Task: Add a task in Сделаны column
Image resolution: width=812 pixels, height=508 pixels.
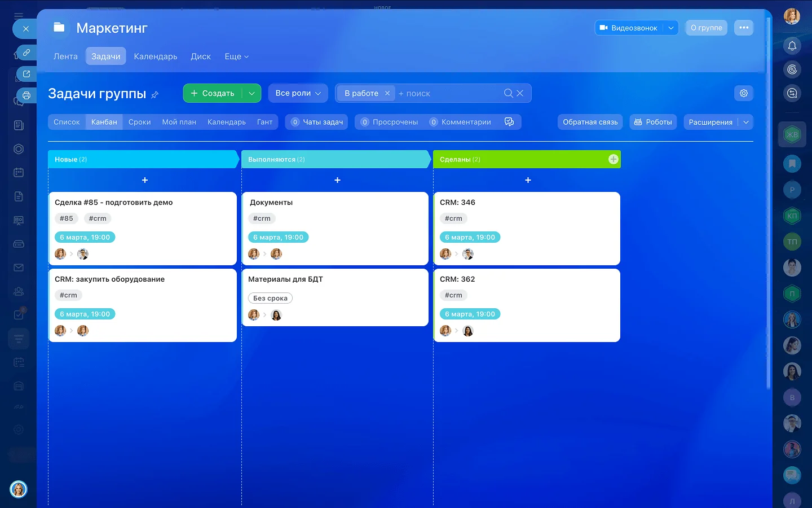Action: click(x=528, y=180)
